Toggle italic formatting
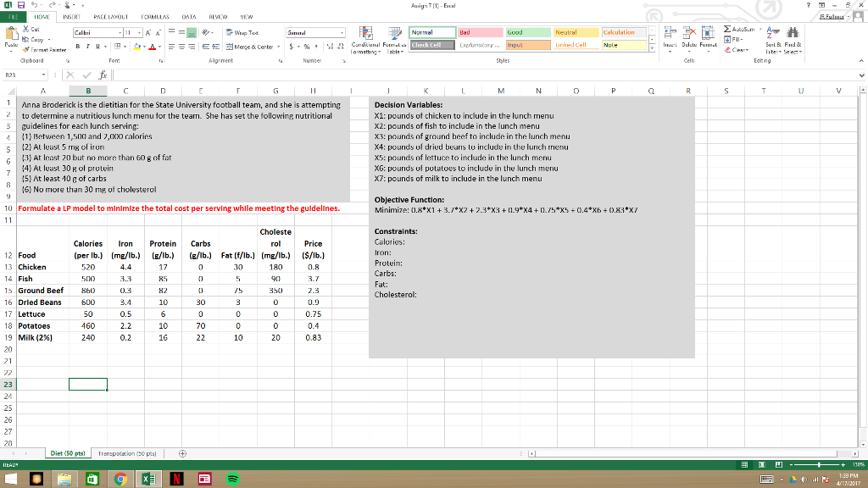 87,46
